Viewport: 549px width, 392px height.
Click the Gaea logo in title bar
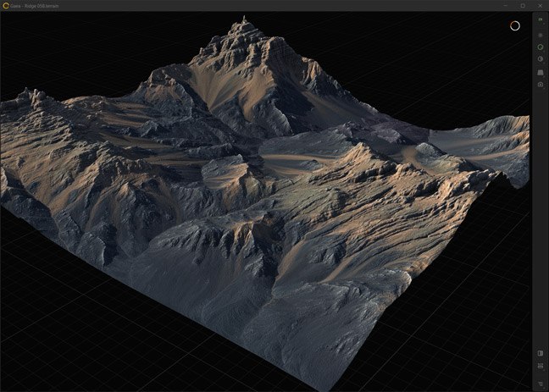6,5
